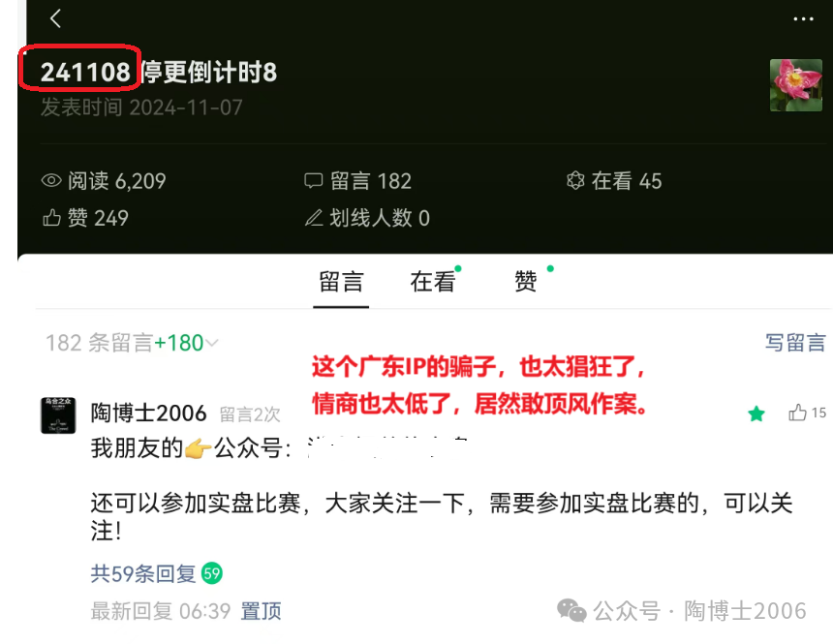Image resolution: width=833 pixels, height=644 pixels.
Task: Open the three-dot more options menu
Action: click(x=803, y=18)
